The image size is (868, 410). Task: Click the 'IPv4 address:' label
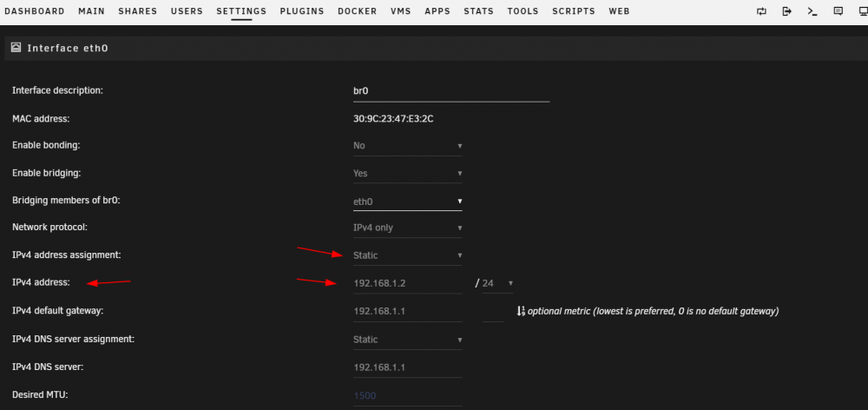point(41,282)
